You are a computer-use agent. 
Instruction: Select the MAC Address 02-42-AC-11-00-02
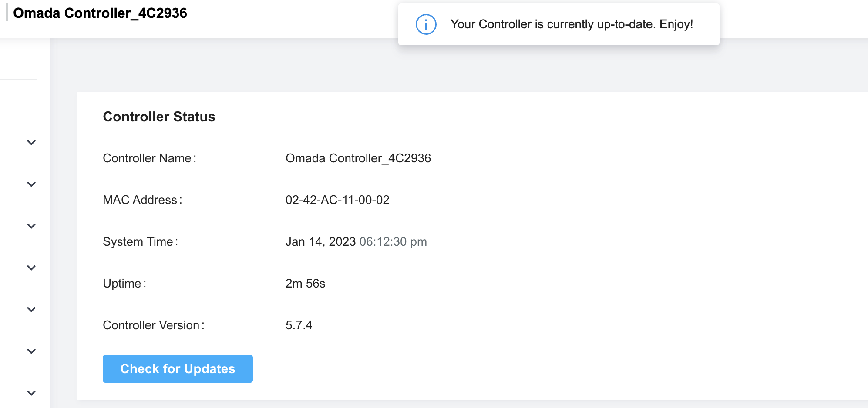337,200
